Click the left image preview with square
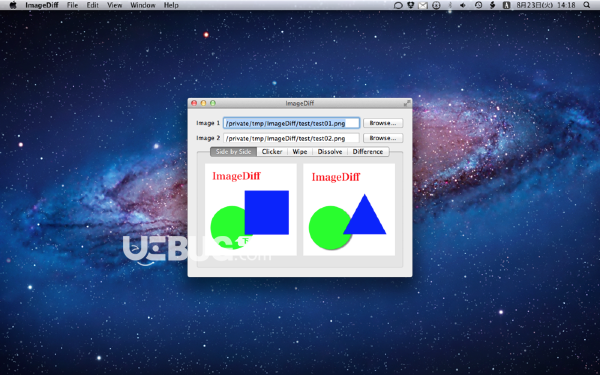Viewport: 600px width, 375px height. click(251, 209)
